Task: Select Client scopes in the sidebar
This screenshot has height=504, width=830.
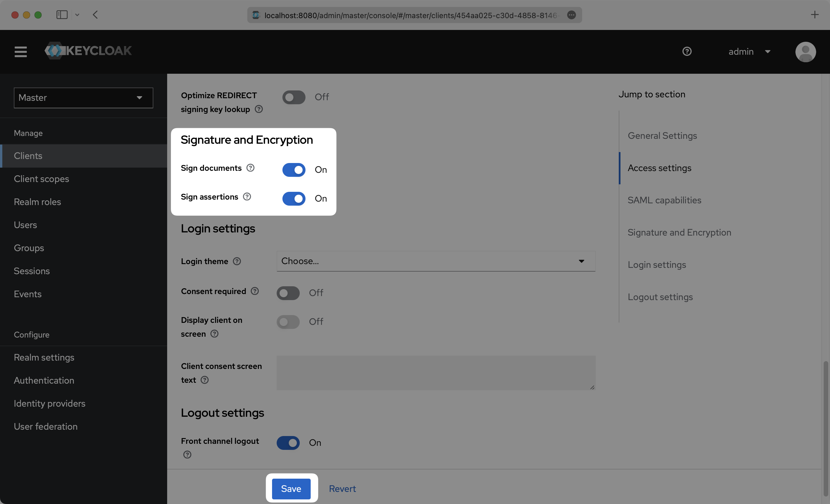Action: coord(41,179)
